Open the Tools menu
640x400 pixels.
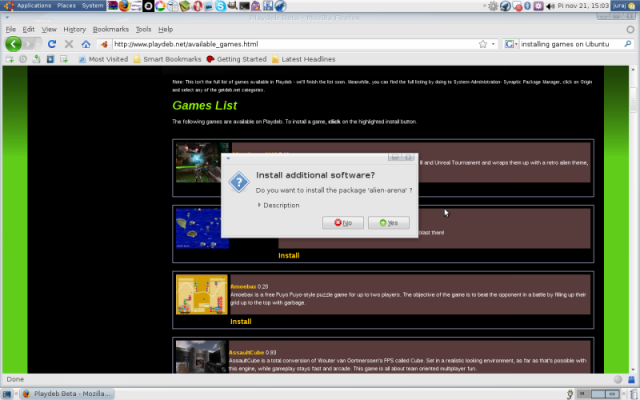tap(143, 29)
